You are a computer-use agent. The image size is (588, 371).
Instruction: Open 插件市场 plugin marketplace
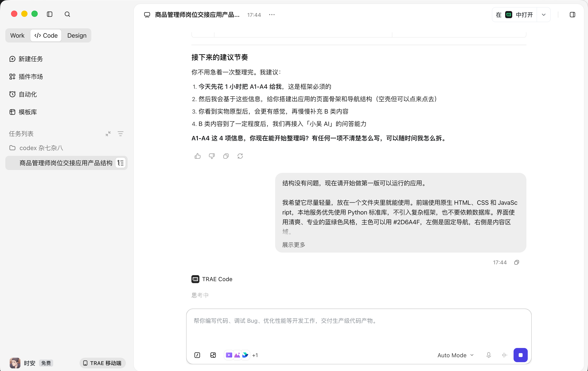click(x=26, y=77)
